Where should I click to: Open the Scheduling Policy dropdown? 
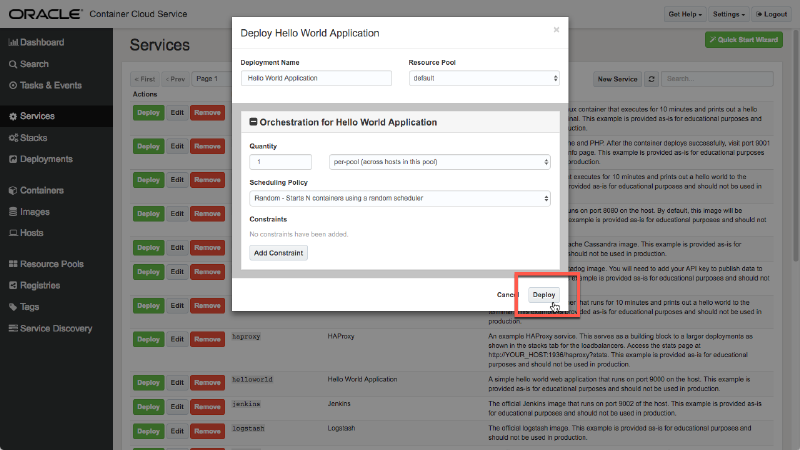[x=400, y=198]
